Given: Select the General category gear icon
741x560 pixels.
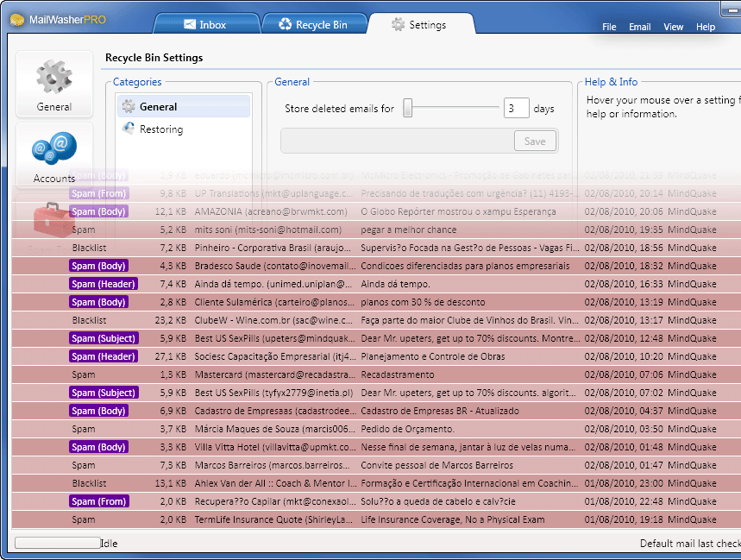Looking at the screenshot, I should pos(128,106).
